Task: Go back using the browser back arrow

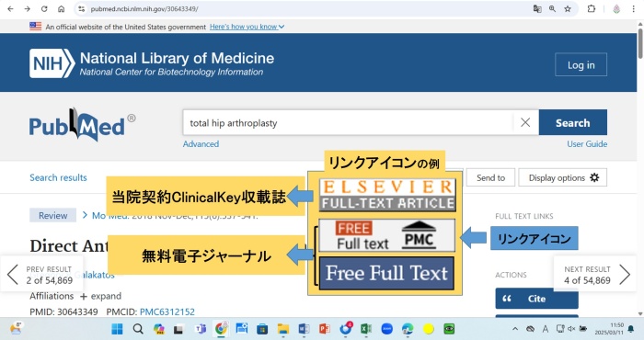Action: pos(10,8)
